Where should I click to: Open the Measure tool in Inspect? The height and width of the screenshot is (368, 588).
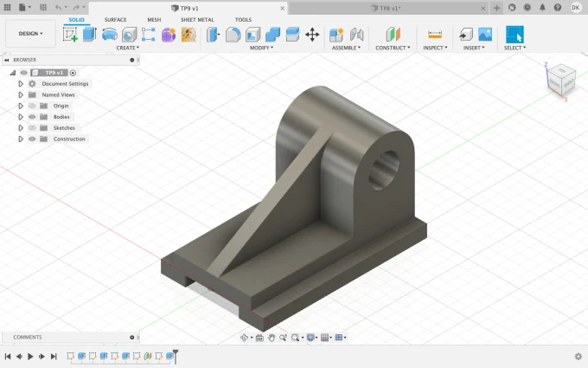435,35
